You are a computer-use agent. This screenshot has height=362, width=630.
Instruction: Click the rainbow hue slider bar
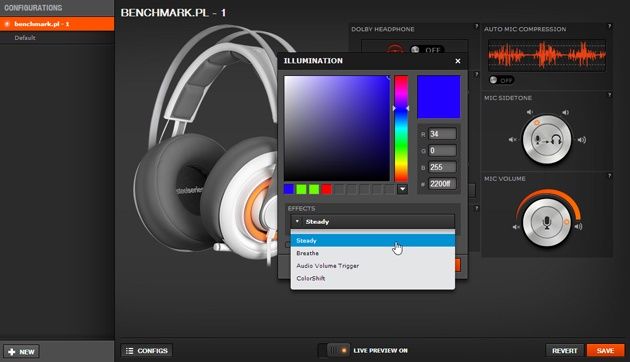pyautogui.click(x=401, y=129)
